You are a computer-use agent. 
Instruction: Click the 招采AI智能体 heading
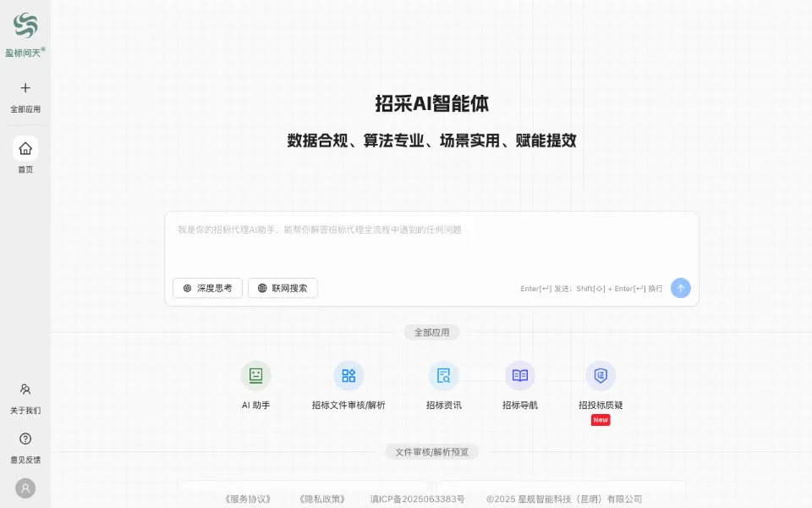[432, 103]
